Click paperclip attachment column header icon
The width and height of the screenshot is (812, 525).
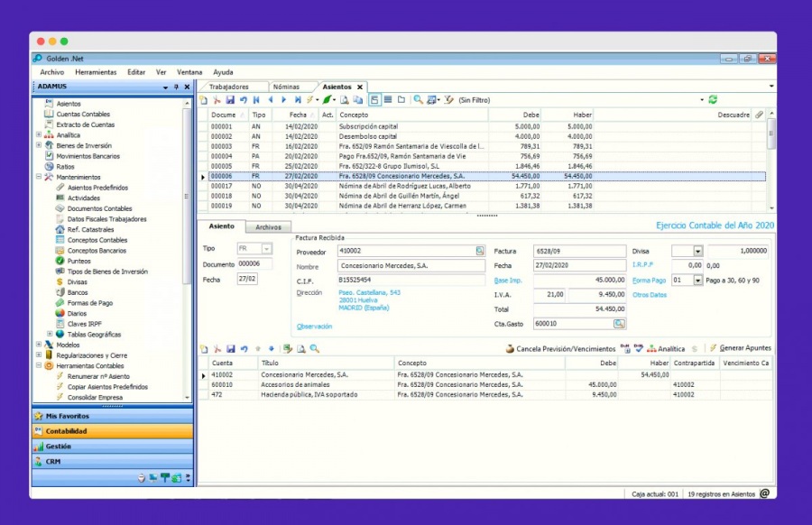759,115
